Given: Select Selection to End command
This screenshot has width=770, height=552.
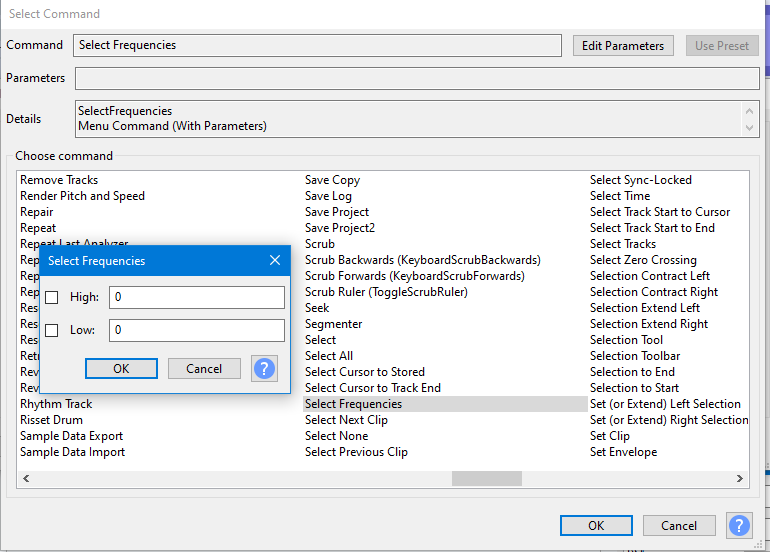Looking at the screenshot, I should pos(632,372).
